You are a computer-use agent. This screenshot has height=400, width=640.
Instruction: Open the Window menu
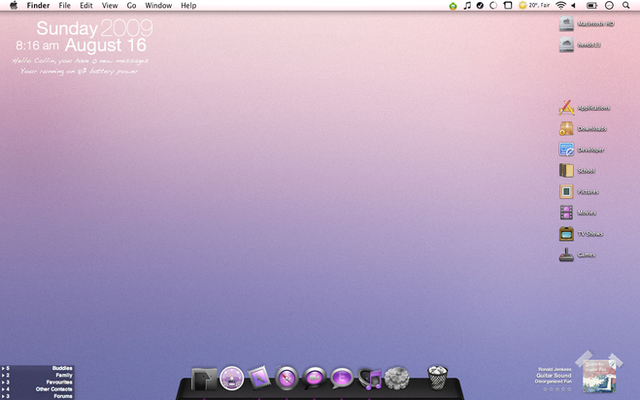pos(158,5)
